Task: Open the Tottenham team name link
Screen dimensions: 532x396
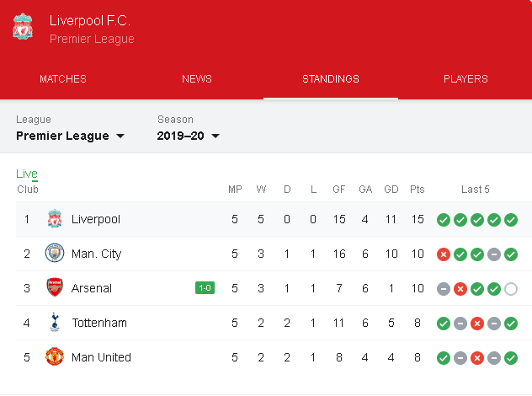Action: click(99, 323)
